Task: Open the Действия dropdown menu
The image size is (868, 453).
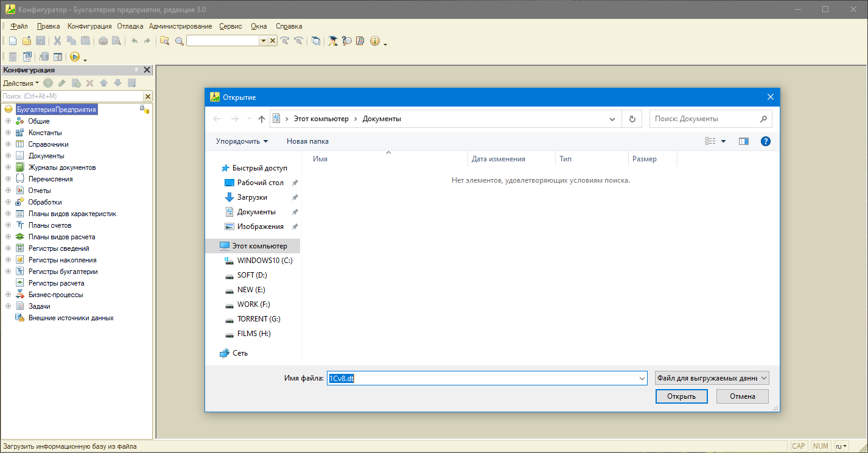Action: point(21,83)
